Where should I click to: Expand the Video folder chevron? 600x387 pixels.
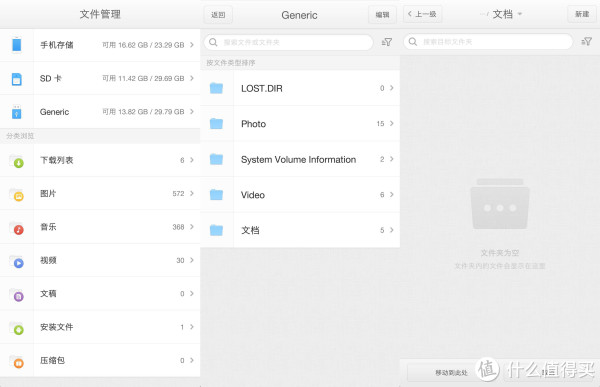(x=391, y=194)
